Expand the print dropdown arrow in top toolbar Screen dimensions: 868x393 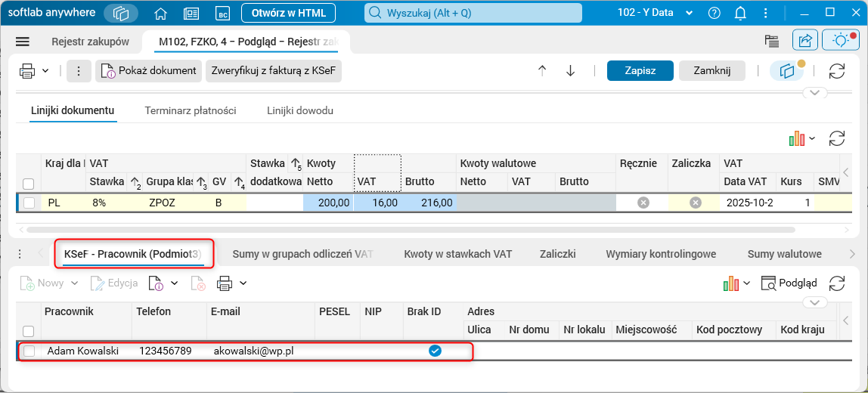pos(46,70)
